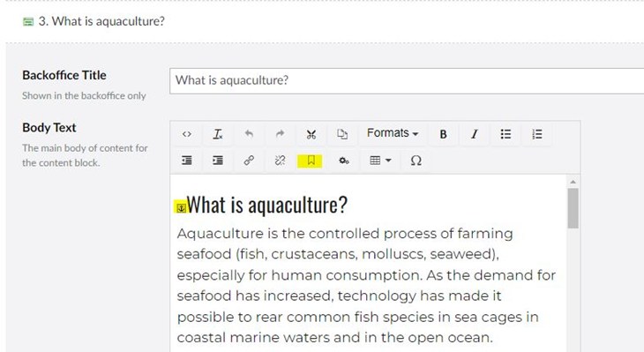644x352 pixels.
Task: Open the macro gears icon
Action: (344, 161)
